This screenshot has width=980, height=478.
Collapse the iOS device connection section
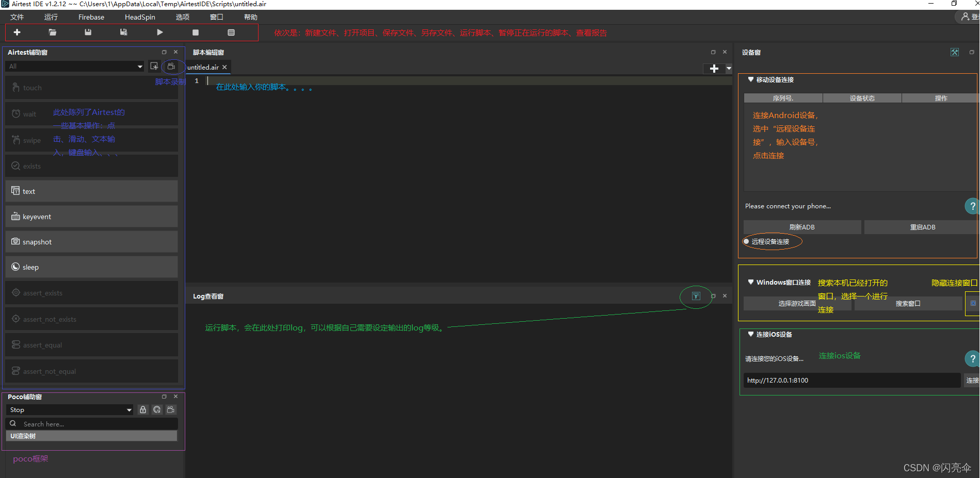point(751,334)
